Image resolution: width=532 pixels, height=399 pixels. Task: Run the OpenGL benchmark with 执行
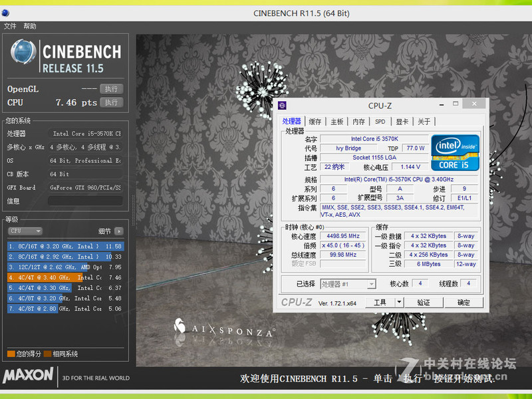tap(110, 88)
